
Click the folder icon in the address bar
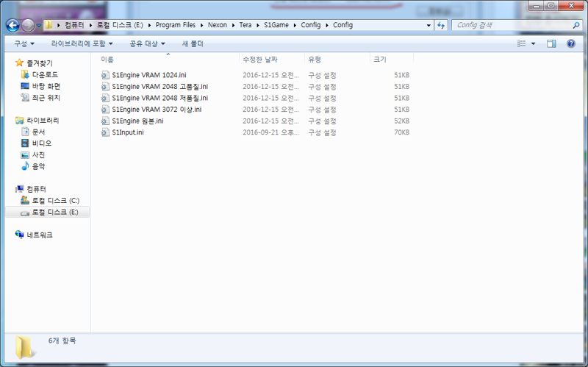click(x=49, y=25)
